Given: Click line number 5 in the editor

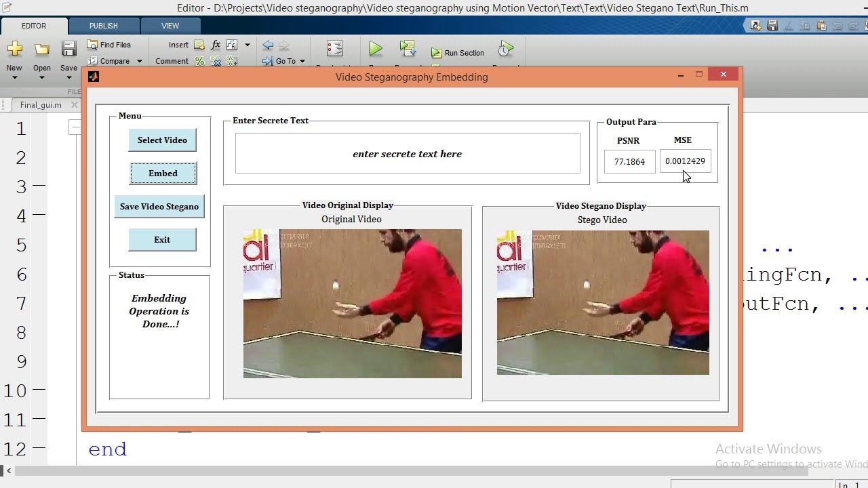Looking at the screenshot, I should click(21, 245).
